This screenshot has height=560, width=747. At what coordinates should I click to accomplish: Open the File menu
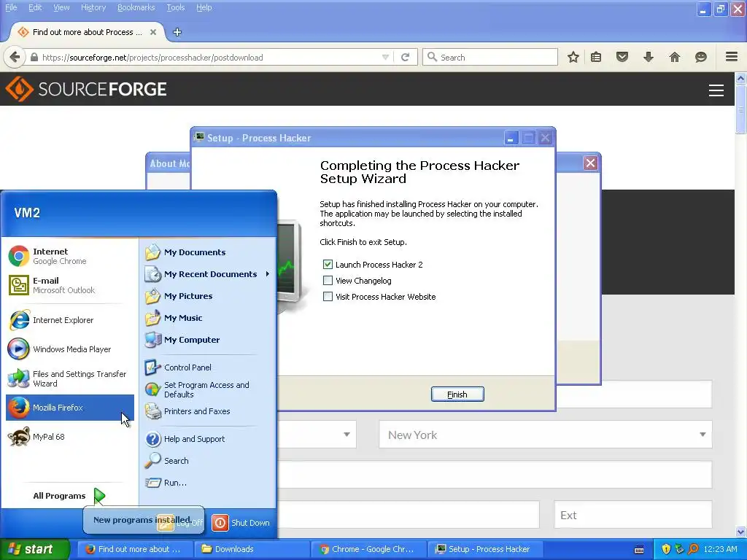click(11, 7)
